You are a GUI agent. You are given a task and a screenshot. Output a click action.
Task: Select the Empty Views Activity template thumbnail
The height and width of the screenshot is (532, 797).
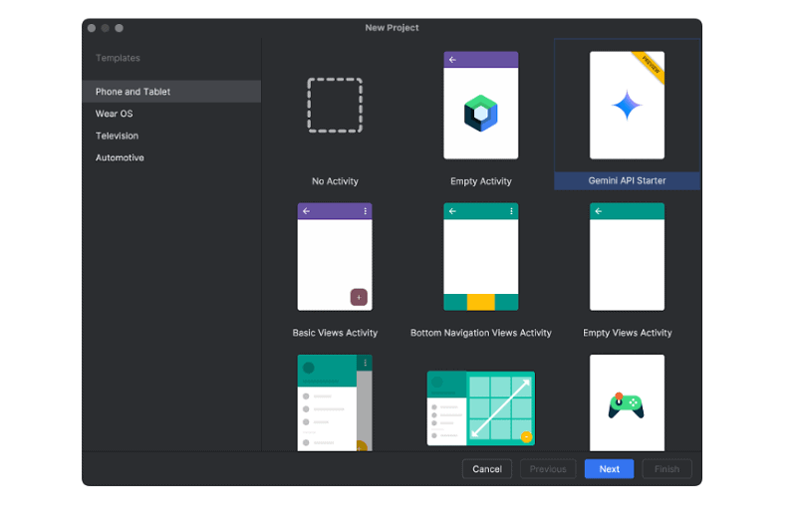pyautogui.click(x=627, y=257)
